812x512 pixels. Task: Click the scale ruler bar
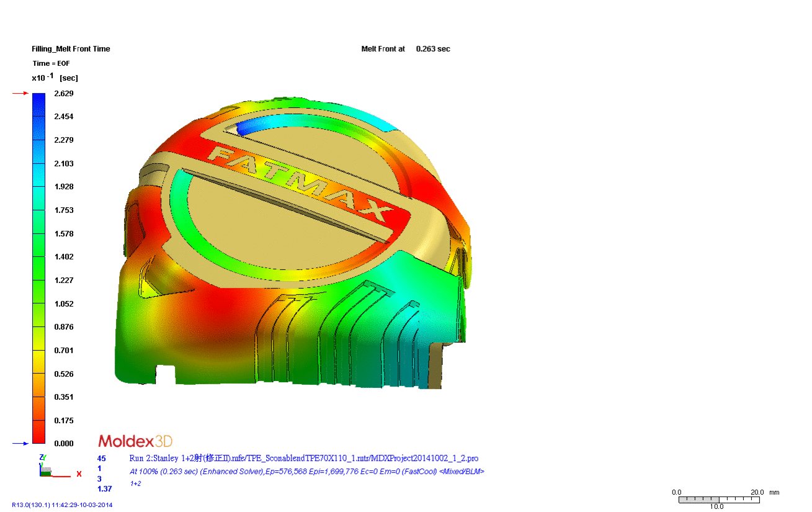[719, 500]
